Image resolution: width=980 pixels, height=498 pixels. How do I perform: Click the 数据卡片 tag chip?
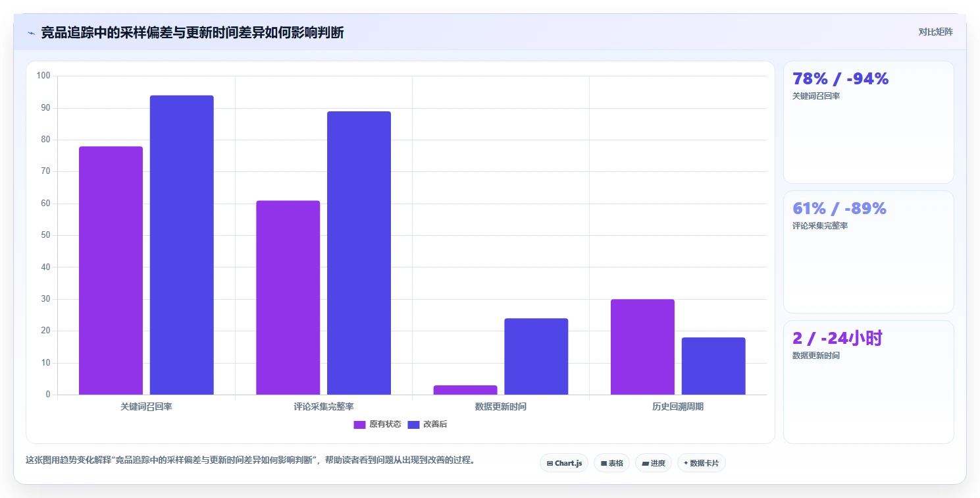pos(701,463)
